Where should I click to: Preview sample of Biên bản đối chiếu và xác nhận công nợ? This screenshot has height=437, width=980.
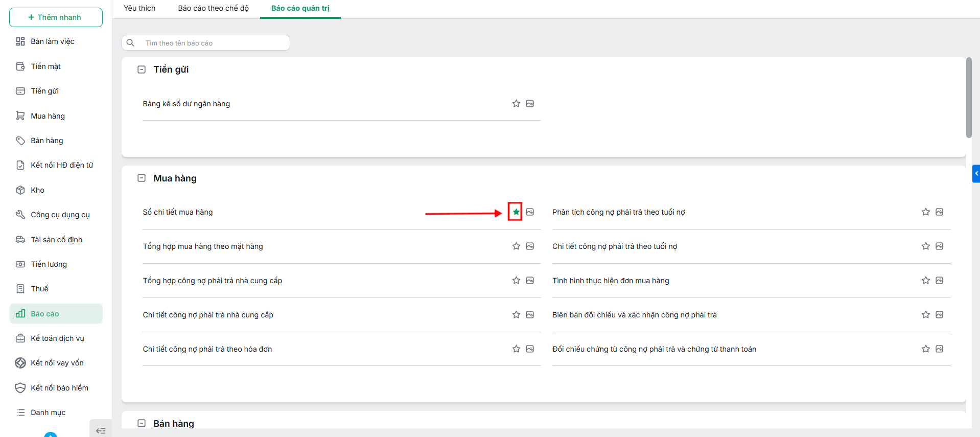click(939, 315)
